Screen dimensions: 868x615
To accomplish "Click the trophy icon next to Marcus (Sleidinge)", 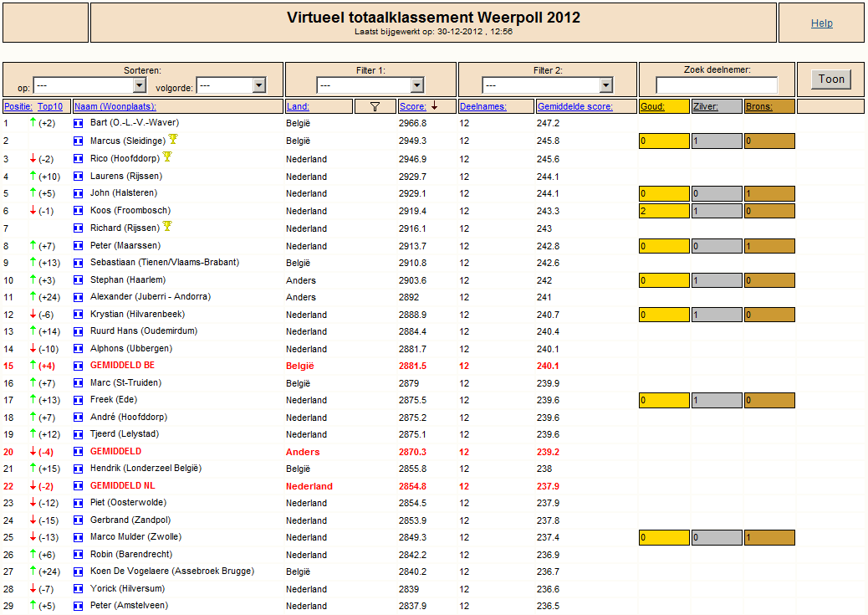I will pyautogui.click(x=173, y=139).
